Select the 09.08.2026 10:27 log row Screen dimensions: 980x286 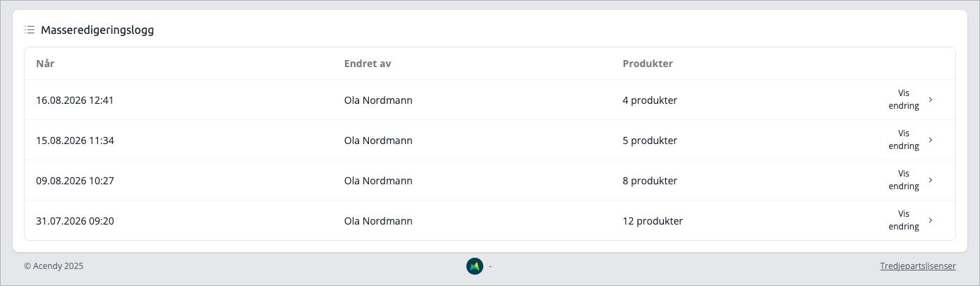tap(490, 181)
